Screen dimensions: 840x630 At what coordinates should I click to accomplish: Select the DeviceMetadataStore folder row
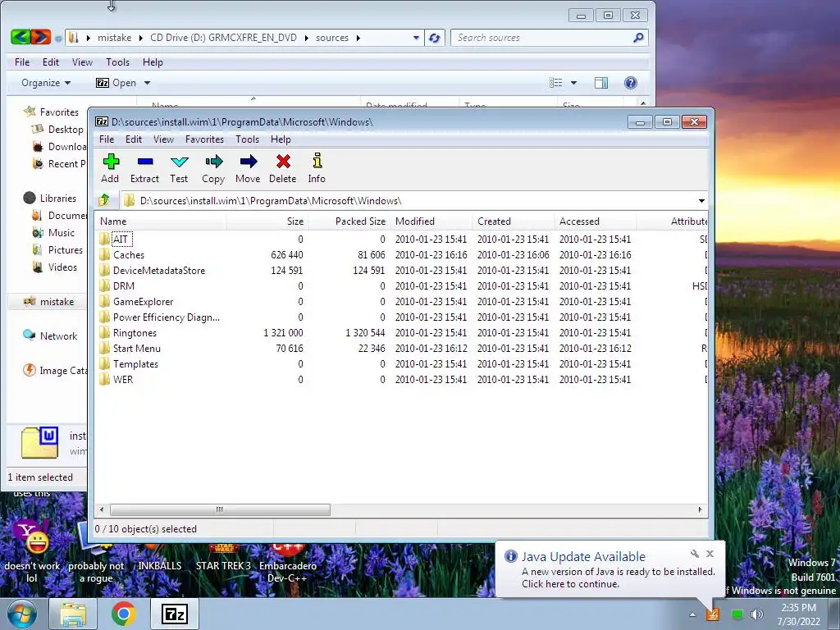pos(402,271)
